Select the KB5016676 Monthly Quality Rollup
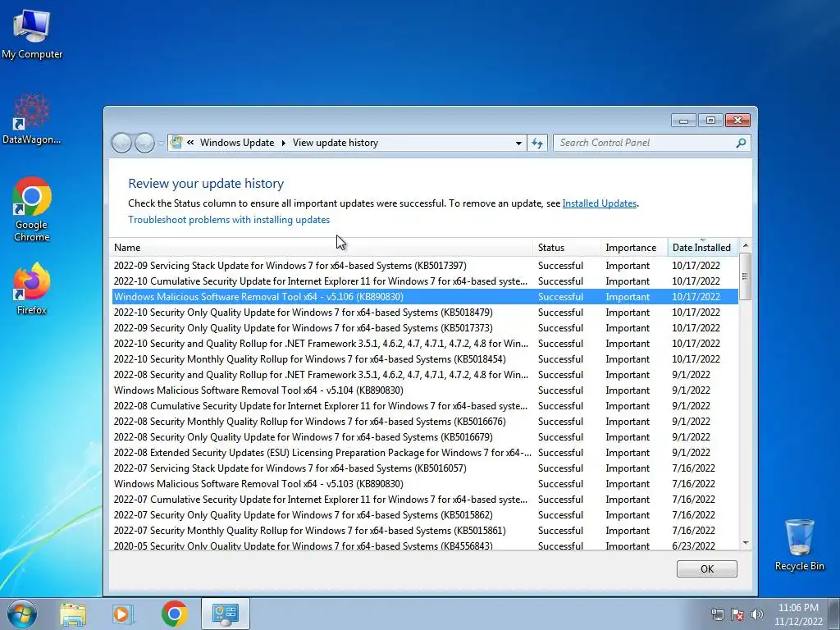This screenshot has width=840, height=630. (x=425, y=422)
